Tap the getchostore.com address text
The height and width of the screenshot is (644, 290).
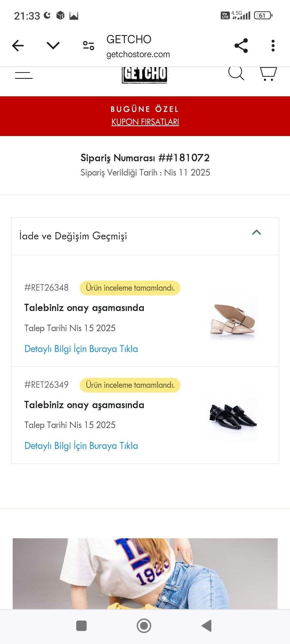click(138, 54)
